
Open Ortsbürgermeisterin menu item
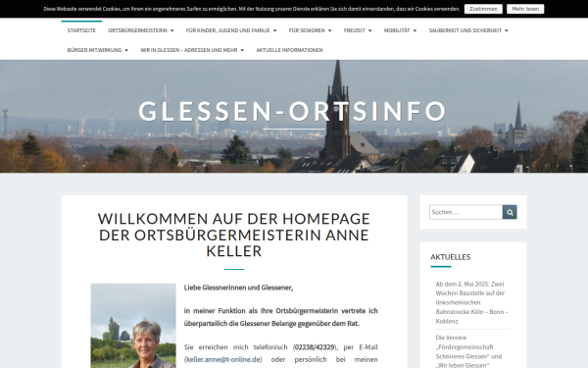(x=137, y=30)
